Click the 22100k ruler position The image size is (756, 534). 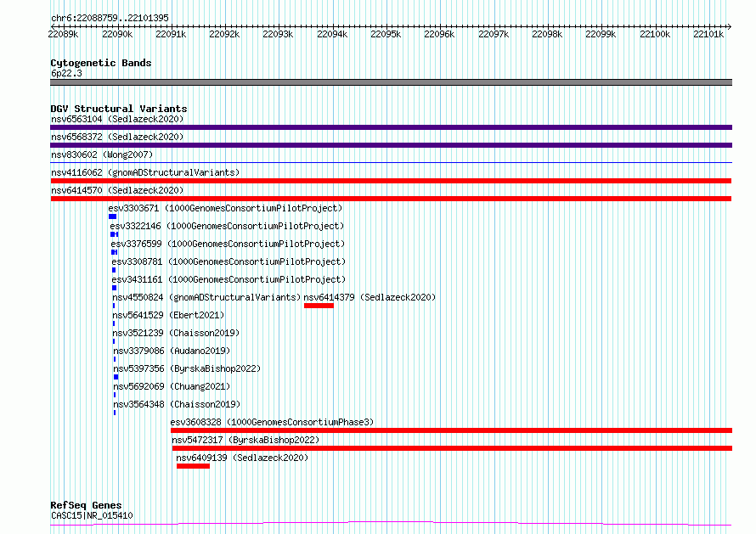pos(655,34)
